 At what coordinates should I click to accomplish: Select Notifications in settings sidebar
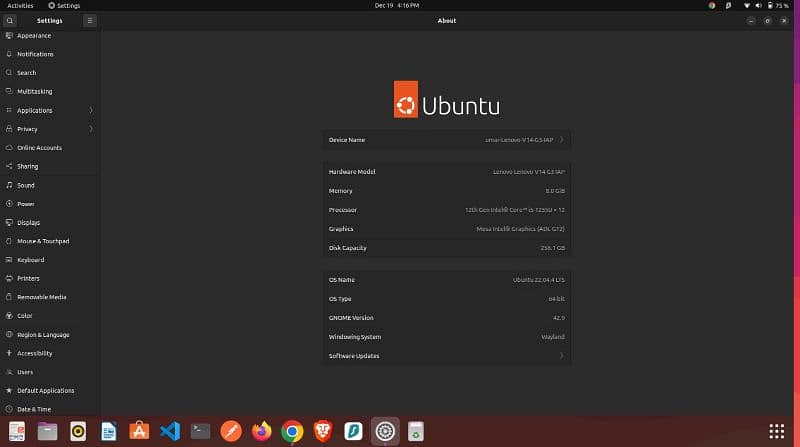pos(35,54)
